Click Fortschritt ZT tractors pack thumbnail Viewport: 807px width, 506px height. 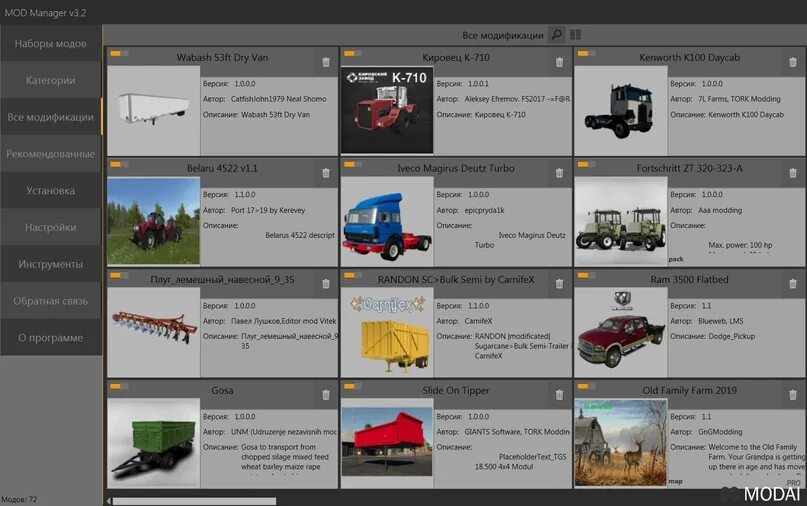click(621, 221)
